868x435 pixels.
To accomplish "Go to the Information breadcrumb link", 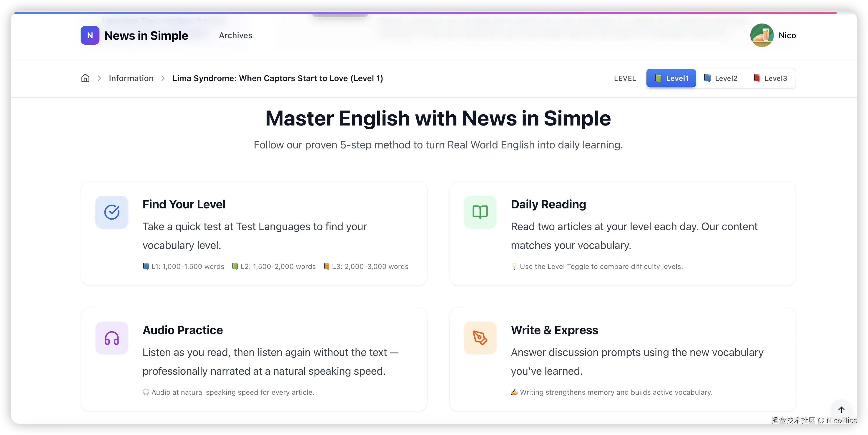I will coord(131,78).
